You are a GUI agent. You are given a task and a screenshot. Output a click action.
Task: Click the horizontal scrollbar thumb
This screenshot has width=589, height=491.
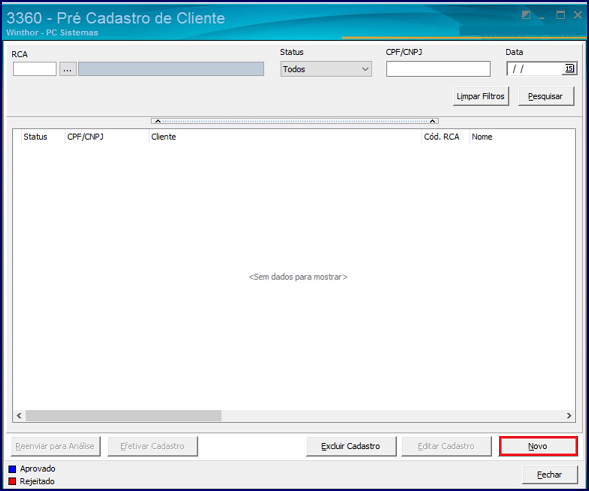[124, 415]
